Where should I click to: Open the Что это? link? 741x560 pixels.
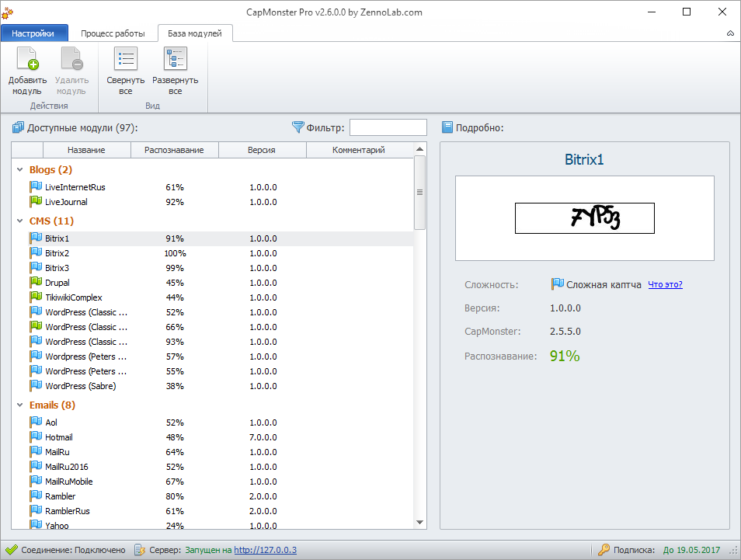pyautogui.click(x=665, y=284)
